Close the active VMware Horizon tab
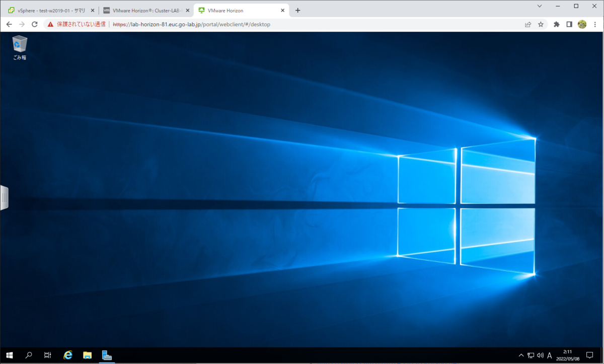The image size is (604, 364). click(282, 10)
